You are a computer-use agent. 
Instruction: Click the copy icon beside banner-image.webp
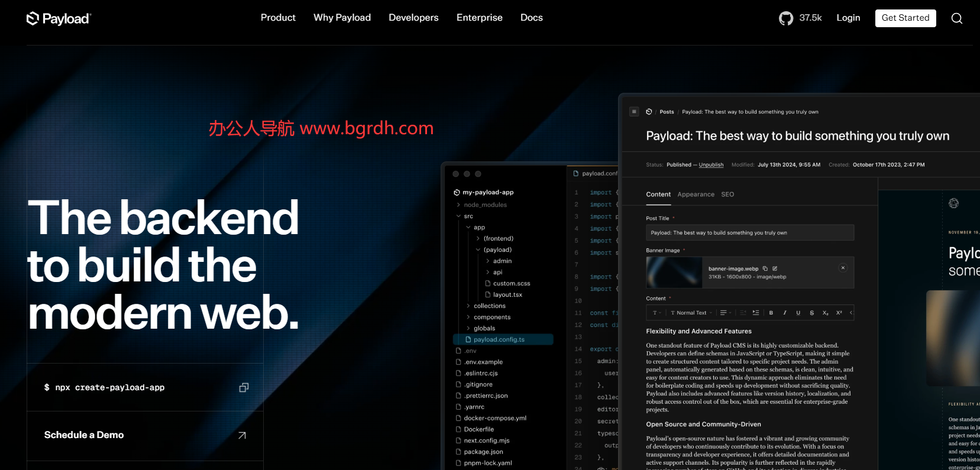(765, 268)
